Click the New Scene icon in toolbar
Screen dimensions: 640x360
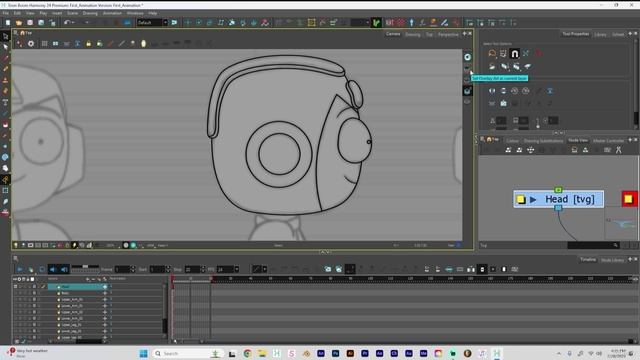8,23
